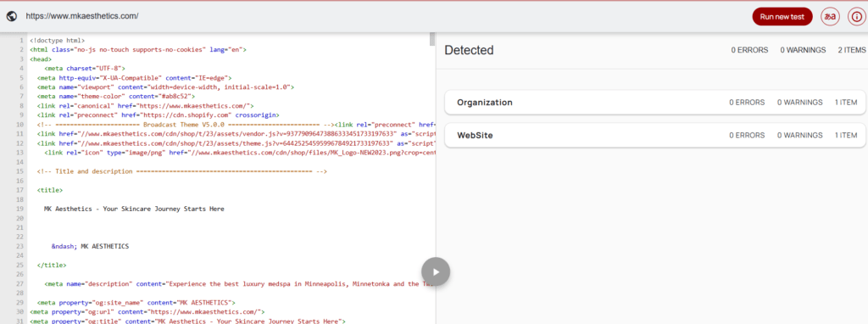Click the 2 ITEMS summary count
The height and width of the screenshot is (324, 868).
pyautogui.click(x=851, y=50)
